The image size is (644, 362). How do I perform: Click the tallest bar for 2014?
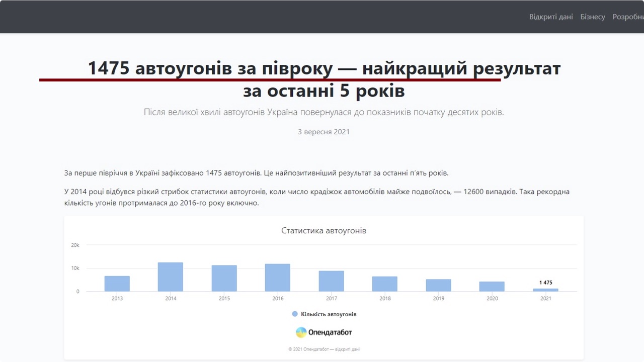171,277
